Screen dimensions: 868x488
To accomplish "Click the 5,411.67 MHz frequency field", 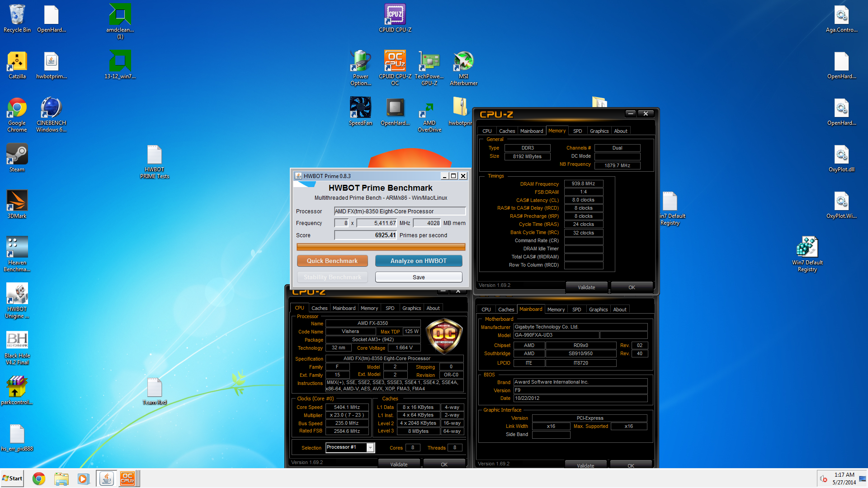I will 377,223.
